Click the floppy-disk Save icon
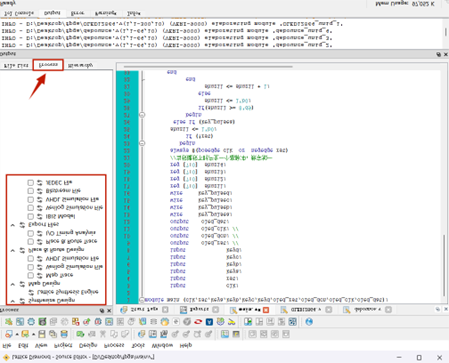This screenshot has height=363, width=449. [42, 334]
